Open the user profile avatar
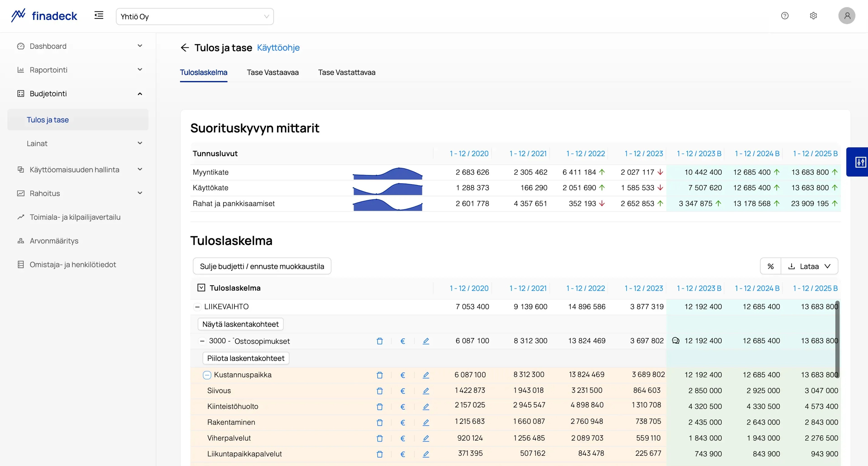The height and width of the screenshot is (466, 868). (x=847, y=16)
